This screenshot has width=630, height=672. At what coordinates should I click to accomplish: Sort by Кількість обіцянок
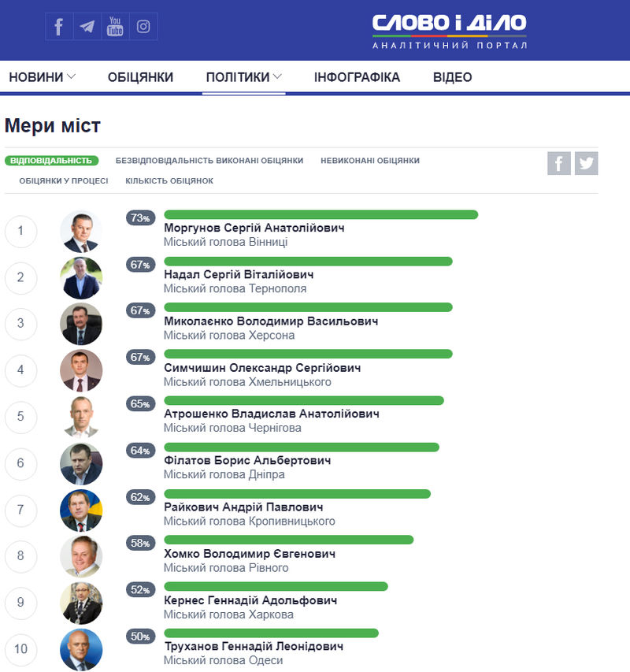(169, 181)
